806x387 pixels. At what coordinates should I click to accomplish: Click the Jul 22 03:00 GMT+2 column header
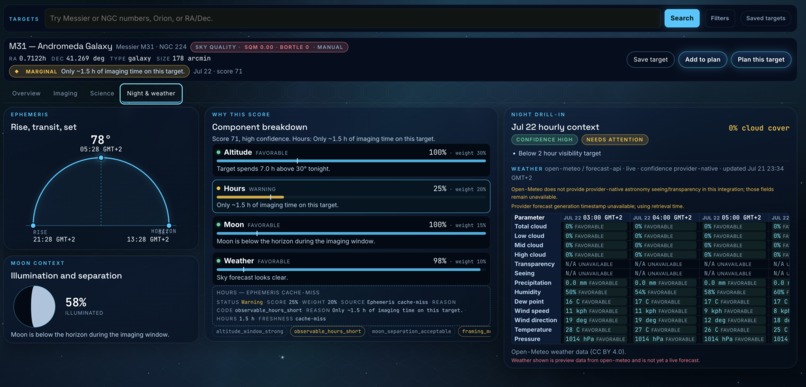(x=593, y=218)
